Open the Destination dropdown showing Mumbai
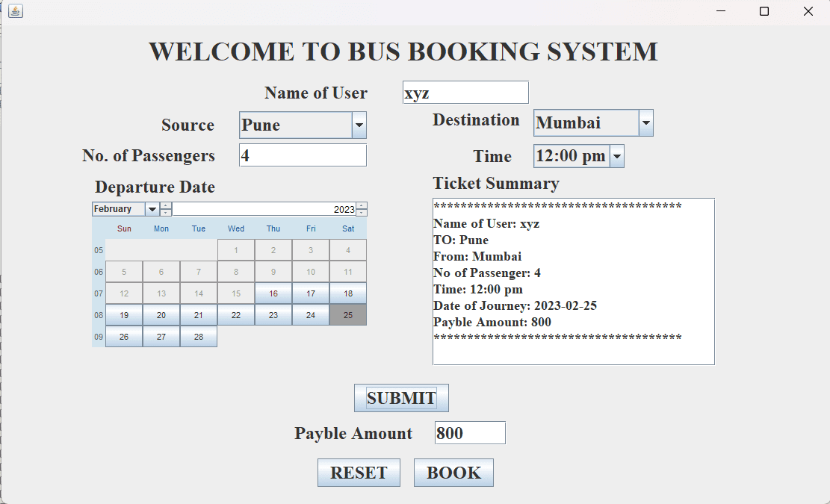 coord(645,122)
